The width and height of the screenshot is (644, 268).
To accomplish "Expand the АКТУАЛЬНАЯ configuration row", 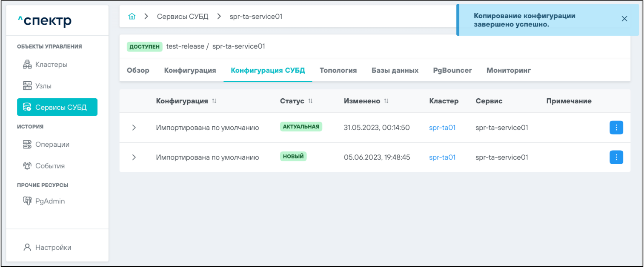I will point(134,128).
